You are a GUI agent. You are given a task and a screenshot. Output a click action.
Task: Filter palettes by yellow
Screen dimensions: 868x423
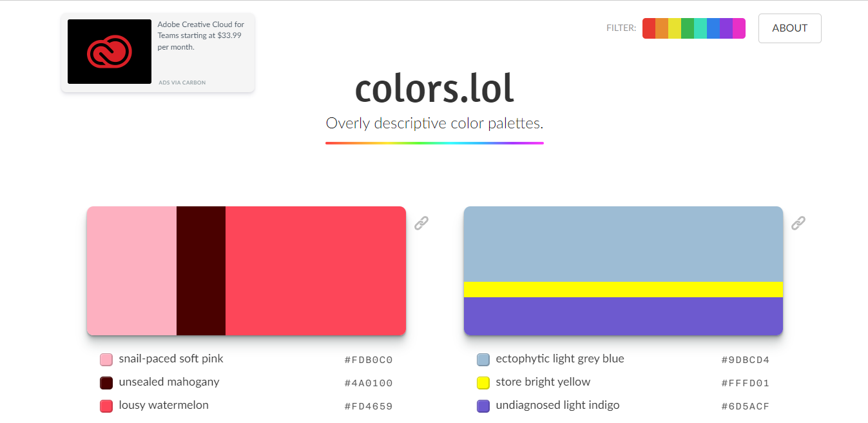[675, 28]
